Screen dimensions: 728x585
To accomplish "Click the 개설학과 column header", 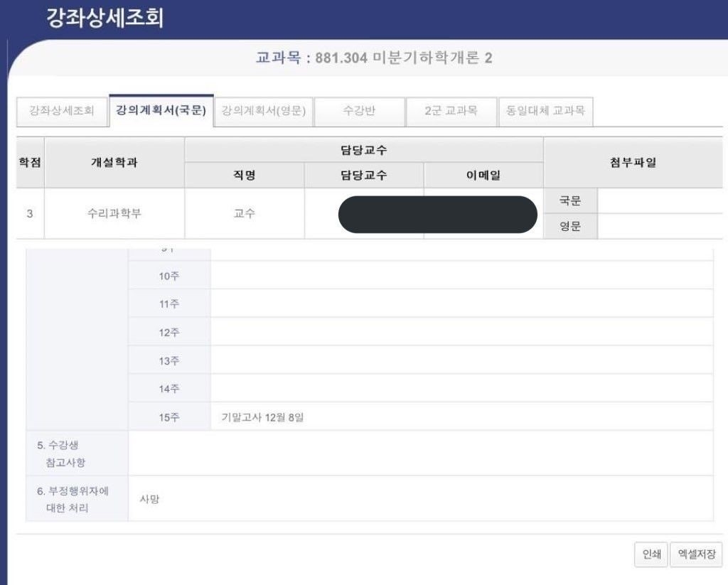I will click(114, 163).
